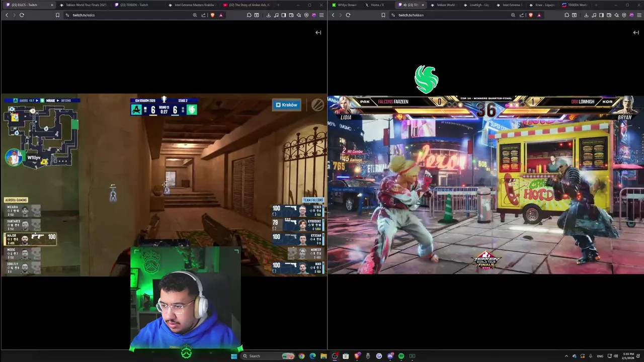The width and height of the screenshot is (644, 362).
Task: Open downloads in the ESLCS window toolbar
Action: click(269, 15)
